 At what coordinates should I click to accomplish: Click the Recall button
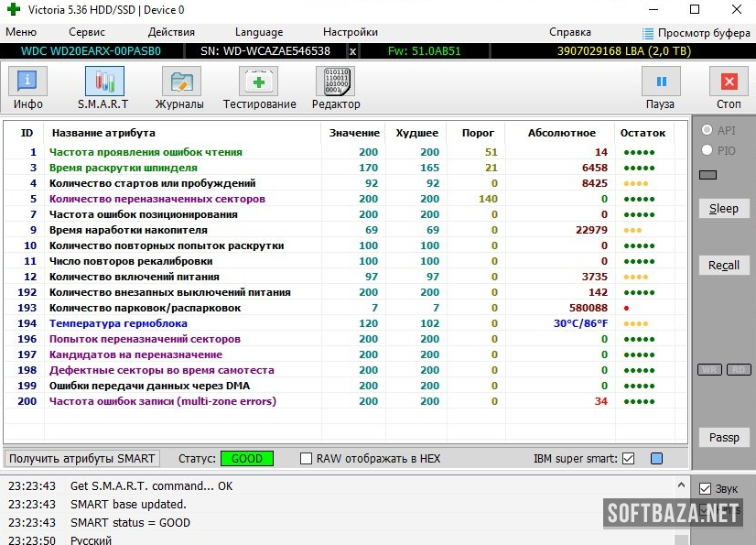(x=723, y=266)
